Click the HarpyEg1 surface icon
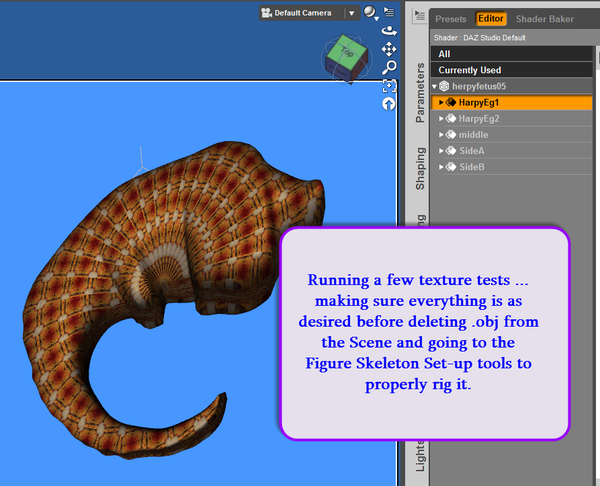The height and width of the screenshot is (486, 600). coord(451,102)
